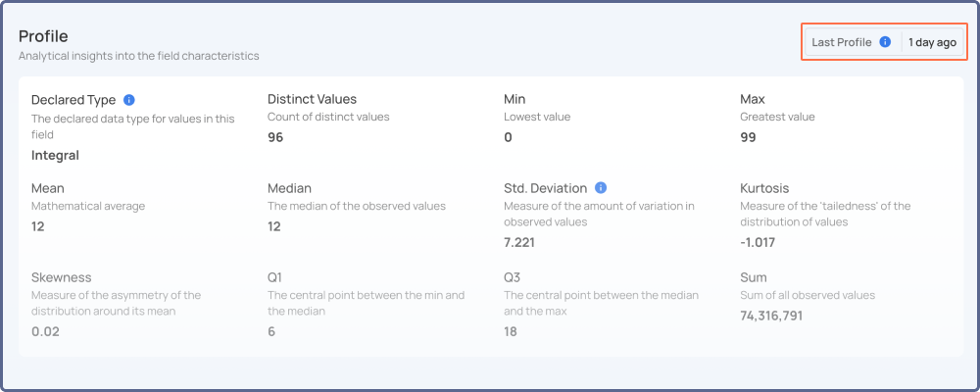Image resolution: width=980 pixels, height=392 pixels.
Task: Click the '1 day ago' timestamp
Action: coord(932,42)
